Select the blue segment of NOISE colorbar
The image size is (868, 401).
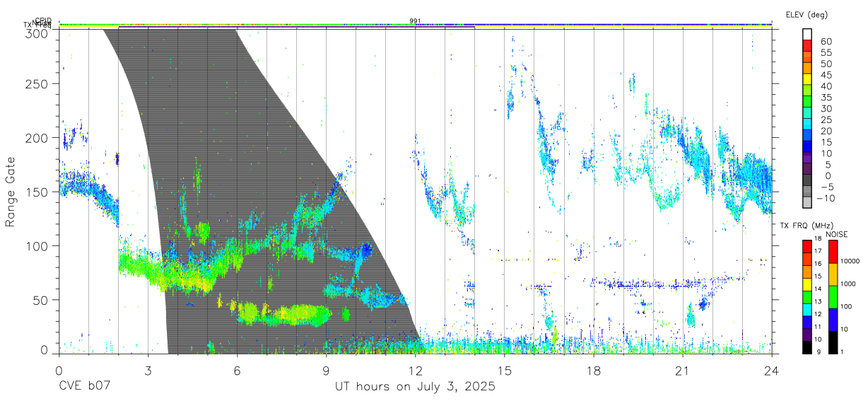tap(832, 320)
